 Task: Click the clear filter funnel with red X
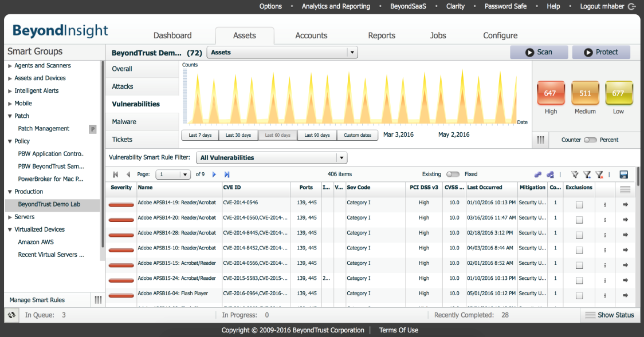pyautogui.click(x=599, y=175)
